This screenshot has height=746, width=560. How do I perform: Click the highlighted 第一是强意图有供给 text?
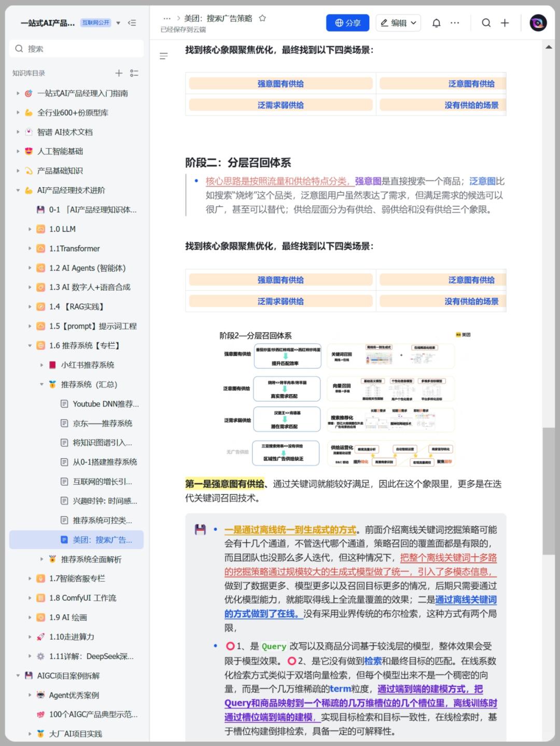point(225,484)
